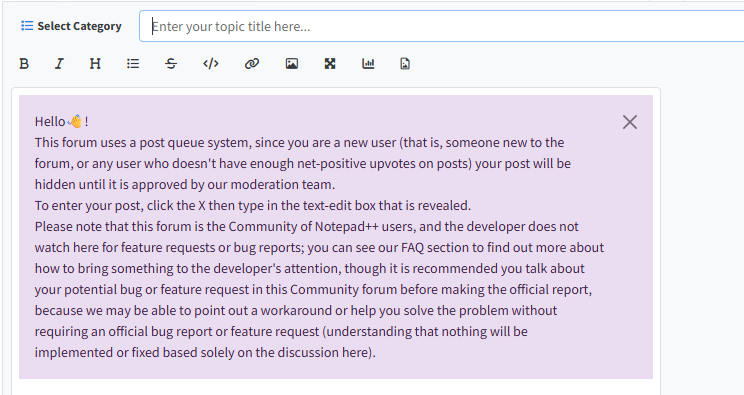Insert a heading with the H icon

95,64
